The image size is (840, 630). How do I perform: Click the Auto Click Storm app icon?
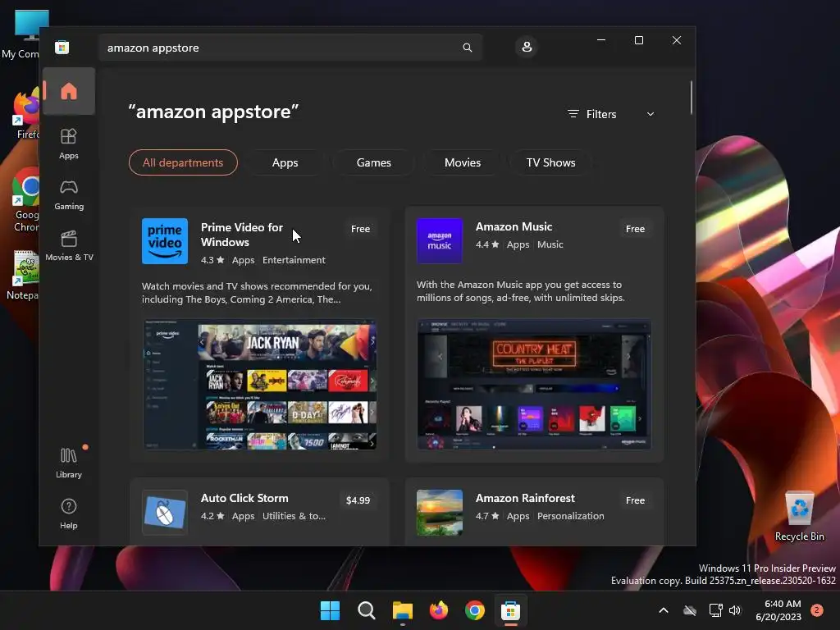point(165,513)
